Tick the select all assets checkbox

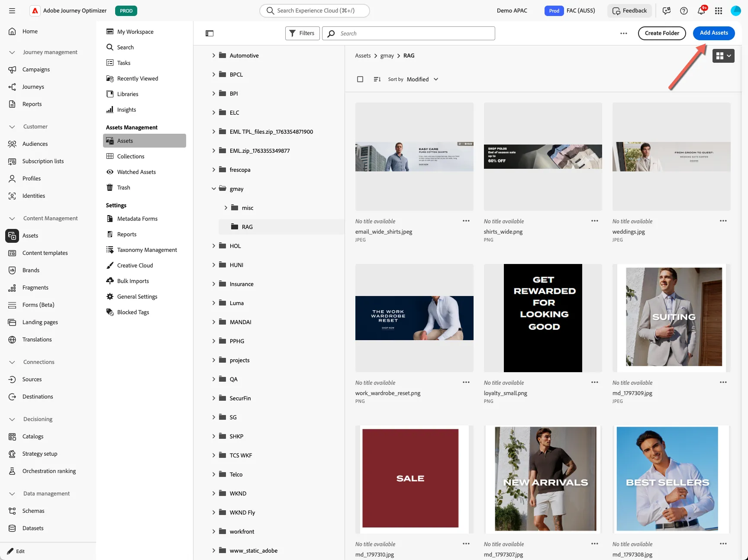pos(360,79)
